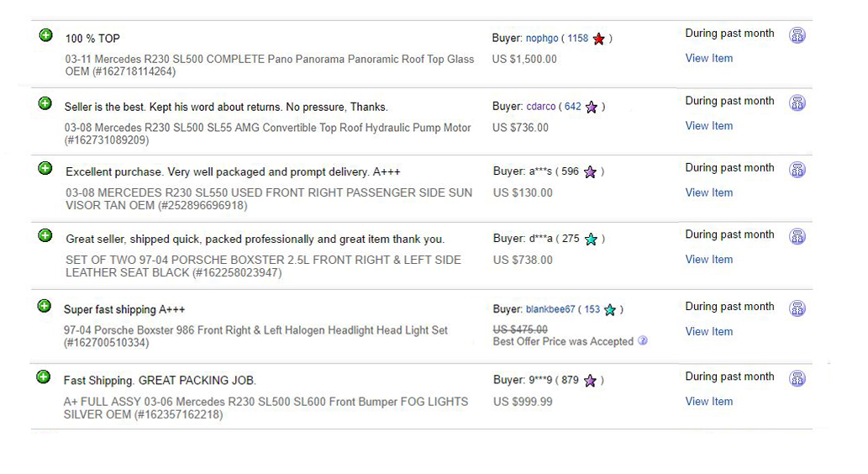Screen dimensions: 868x474
Task: Click the red star next to nophgo's score
Action: coord(598,39)
